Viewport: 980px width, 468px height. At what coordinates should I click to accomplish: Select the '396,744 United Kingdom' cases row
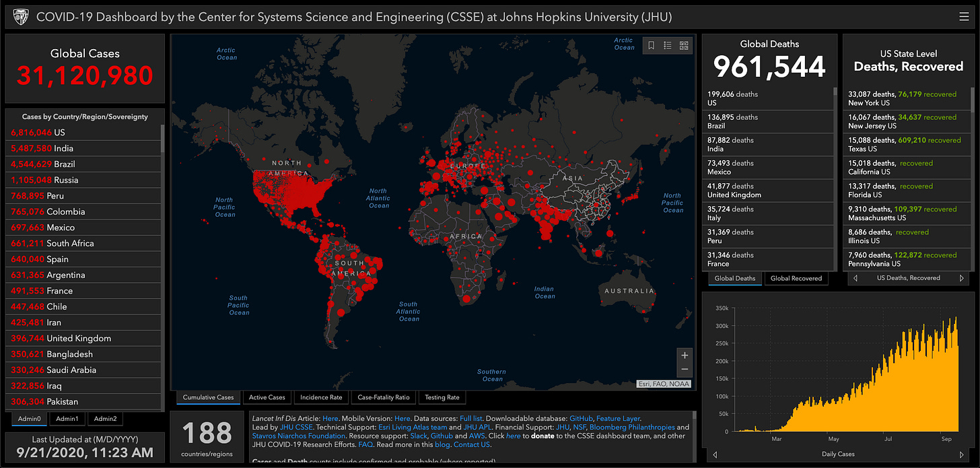(x=83, y=338)
